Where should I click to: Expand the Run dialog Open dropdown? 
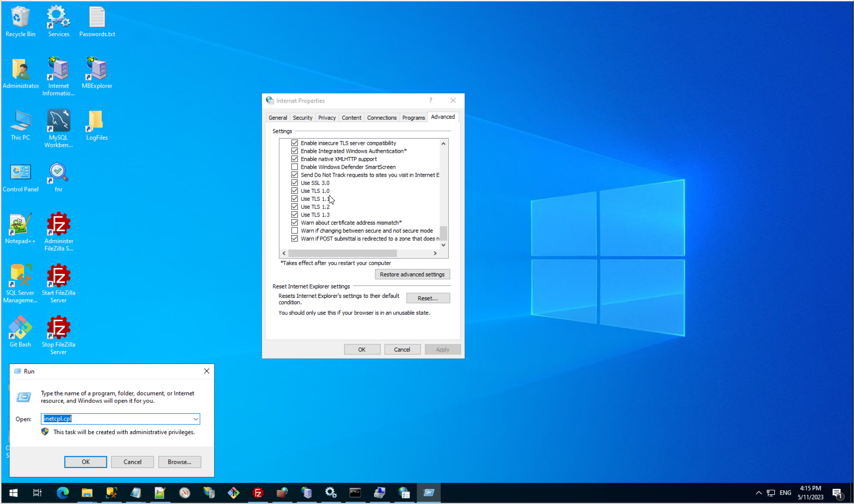[x=196, y=419]
